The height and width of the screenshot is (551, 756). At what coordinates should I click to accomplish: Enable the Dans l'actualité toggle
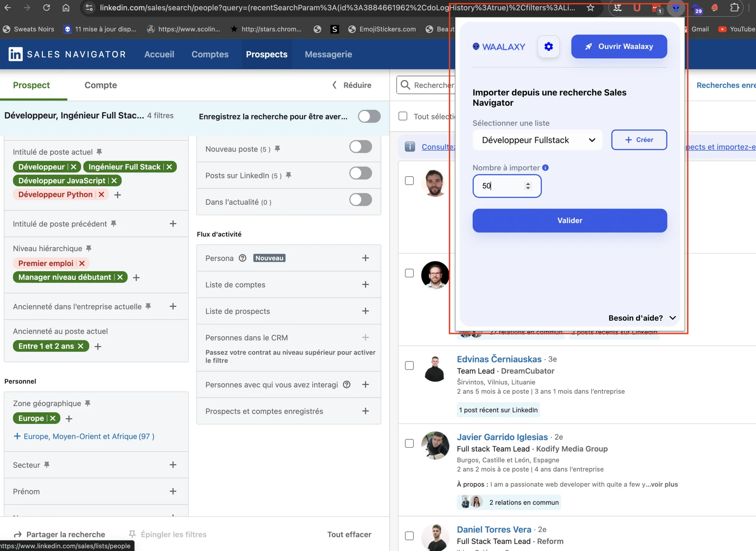(x=361, y=200)
